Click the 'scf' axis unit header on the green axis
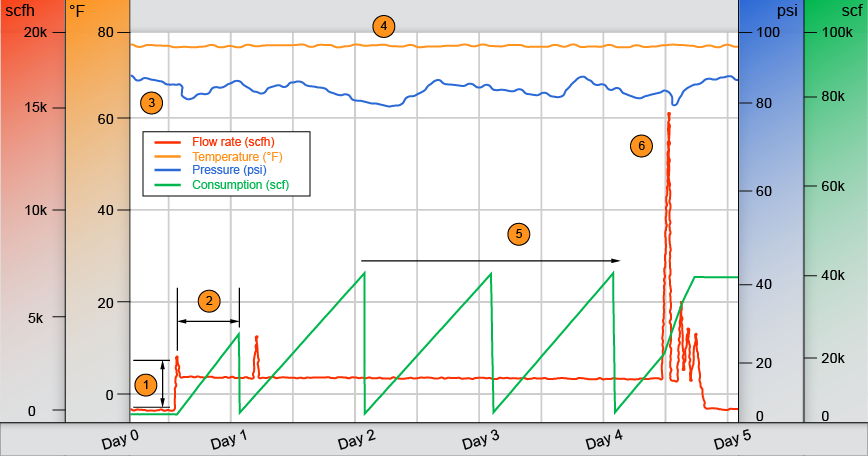Image resolution: width=868 pixels, height=456 pixels. pos(852,11)
